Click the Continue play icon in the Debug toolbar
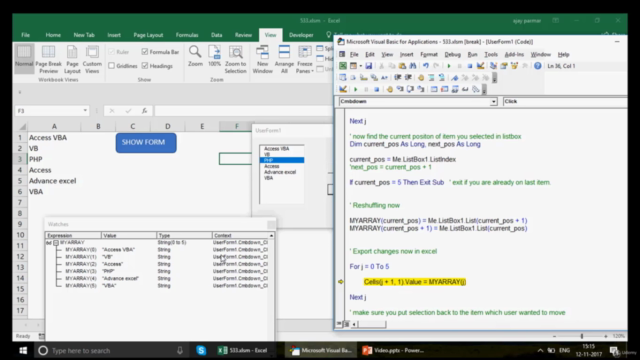Viewport: 640px width, 360px height. pyautogui.click(x=356, y=89)
